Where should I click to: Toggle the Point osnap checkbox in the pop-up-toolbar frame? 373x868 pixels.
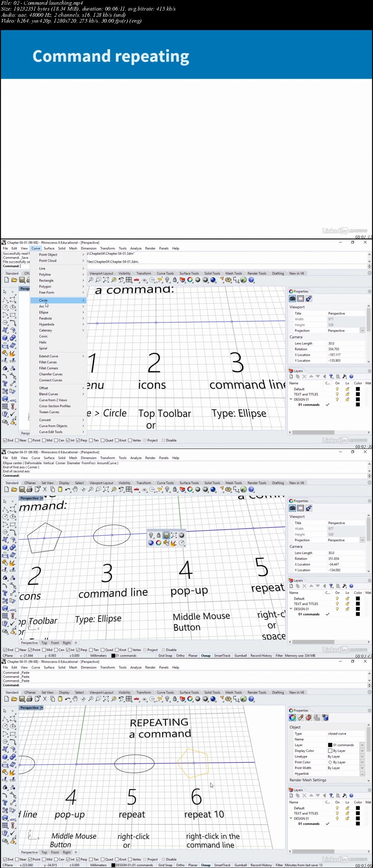(x=30, y=650)
